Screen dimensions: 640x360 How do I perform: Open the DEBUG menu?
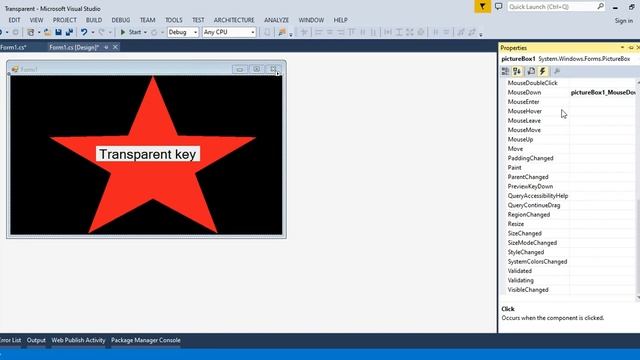click(121, 20)
